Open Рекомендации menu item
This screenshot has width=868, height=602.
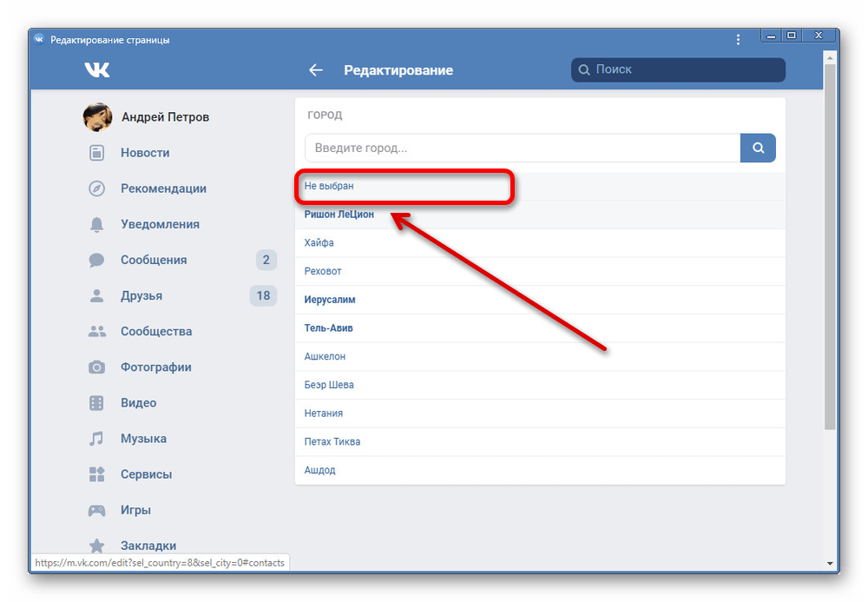[x=164, y=189]
